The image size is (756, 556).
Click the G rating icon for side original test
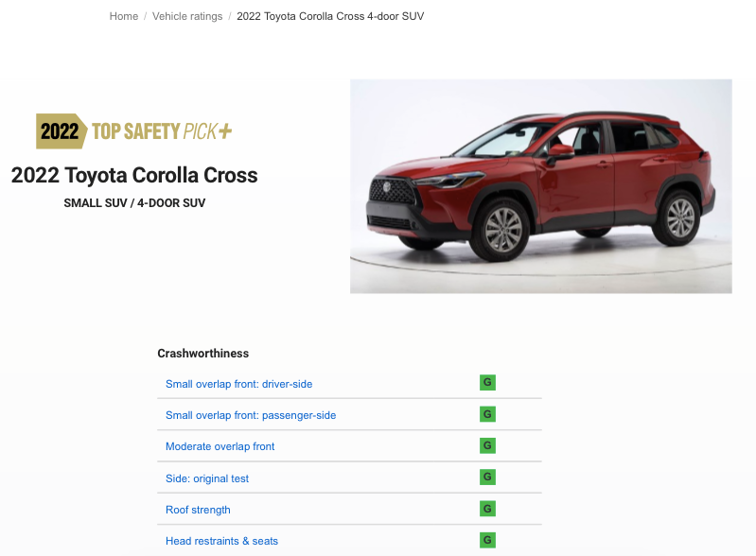(x=487, y=477)
